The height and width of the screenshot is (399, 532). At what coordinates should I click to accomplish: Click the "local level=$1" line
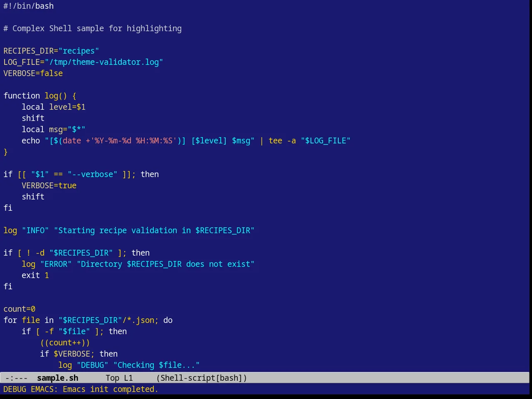pos(54,107)
